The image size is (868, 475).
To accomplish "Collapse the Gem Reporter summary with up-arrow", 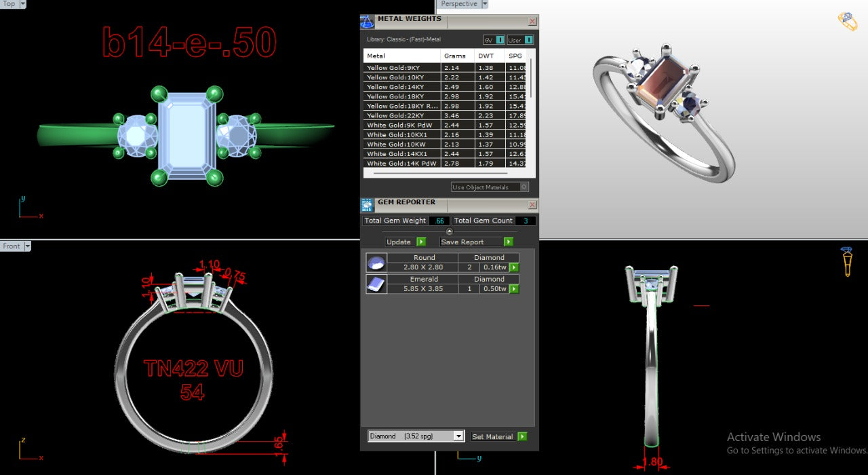I will coord(449,232).
